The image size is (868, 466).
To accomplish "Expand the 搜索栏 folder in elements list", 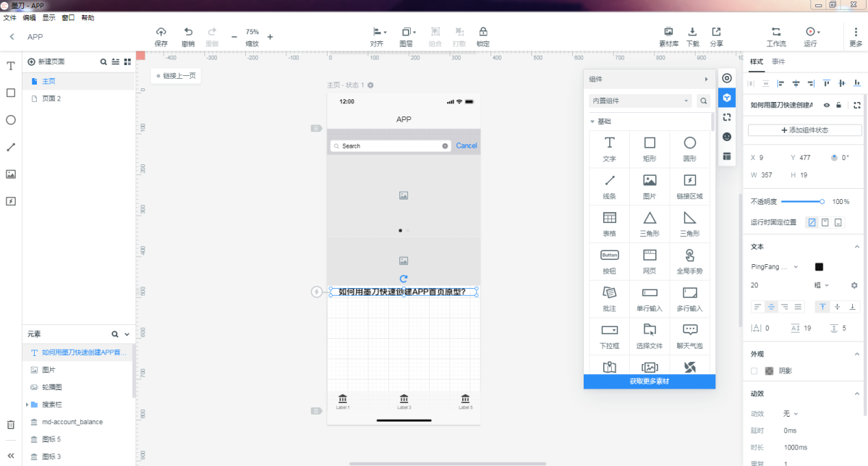I will 27,404.
